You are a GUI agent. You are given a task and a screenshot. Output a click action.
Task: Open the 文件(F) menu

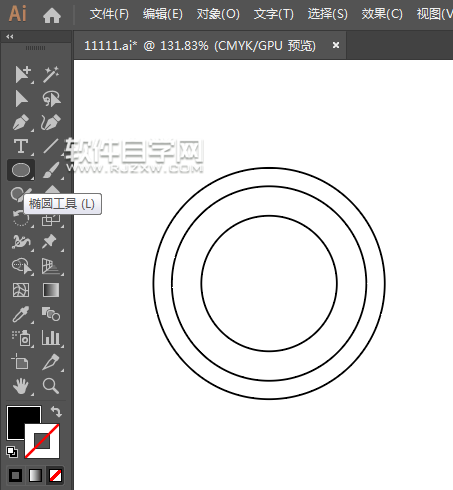pos(109,14)
